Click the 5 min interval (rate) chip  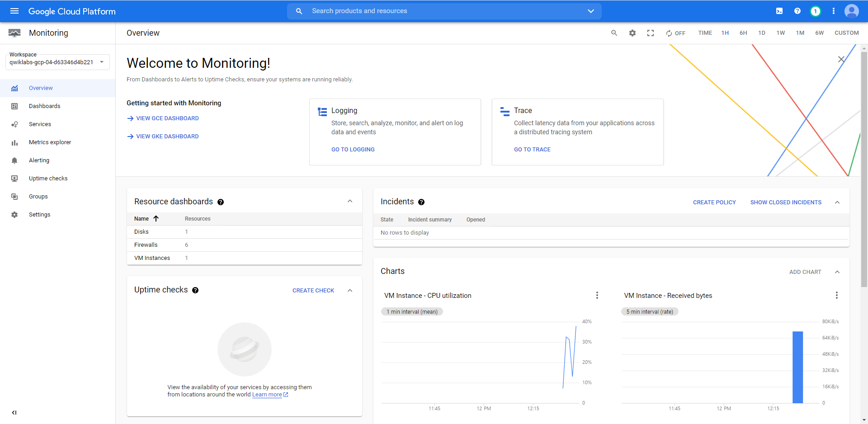(650, 312)
